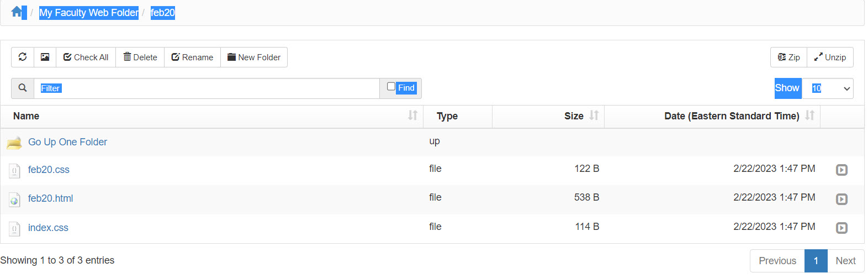Go to page 1 in pagination

point(816,261)
